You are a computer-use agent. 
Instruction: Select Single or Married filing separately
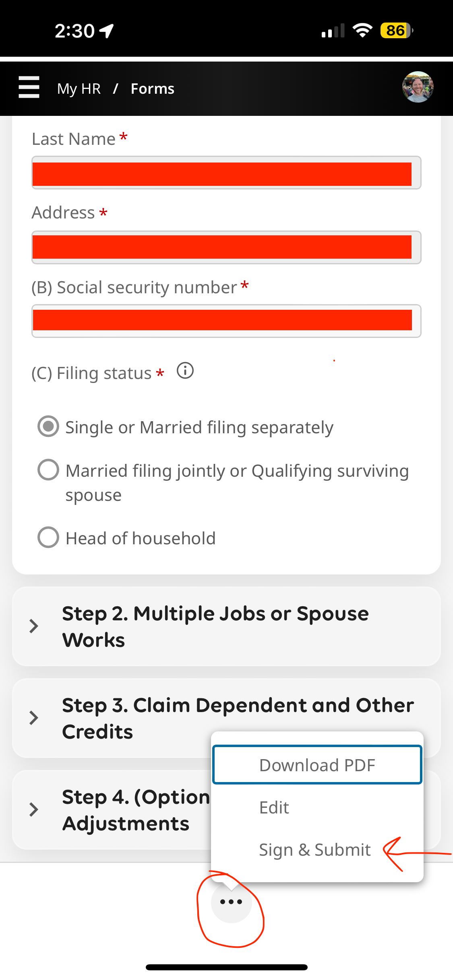coord(48,426)
